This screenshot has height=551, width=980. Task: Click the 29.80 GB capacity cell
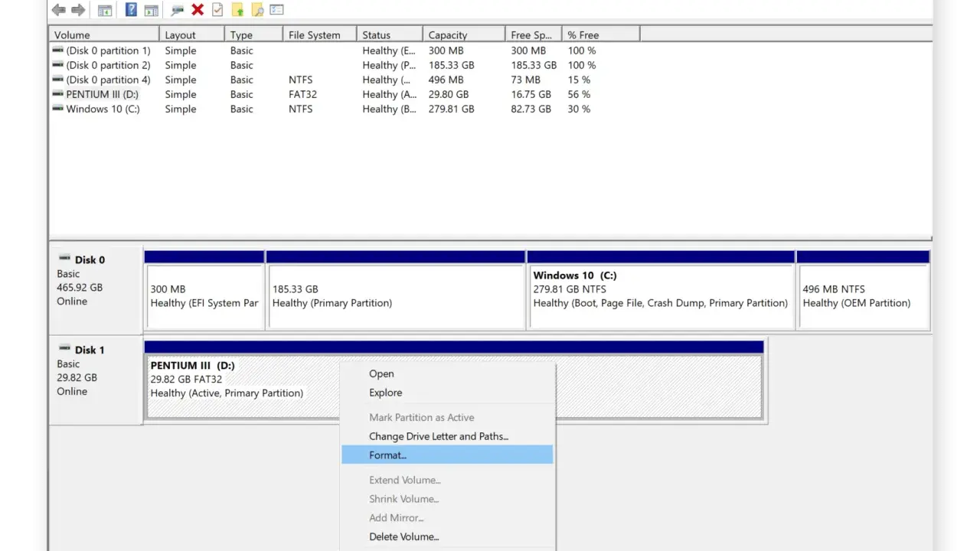449,94
